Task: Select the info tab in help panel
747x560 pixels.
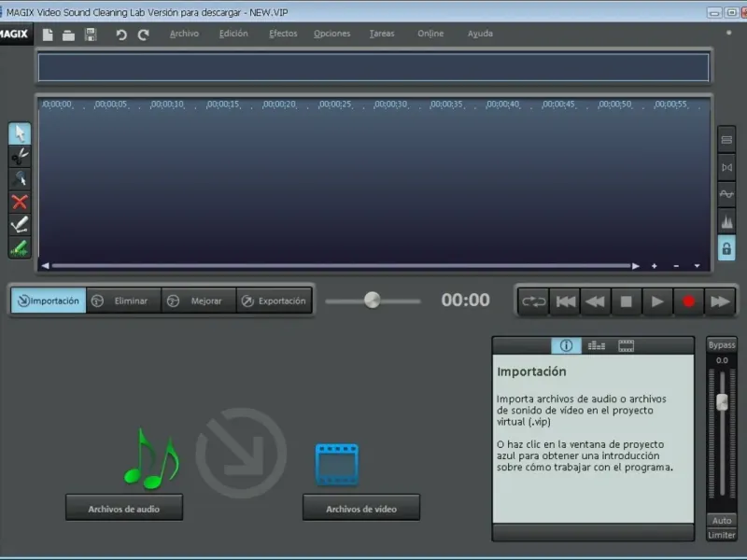Action: [566, 345]
